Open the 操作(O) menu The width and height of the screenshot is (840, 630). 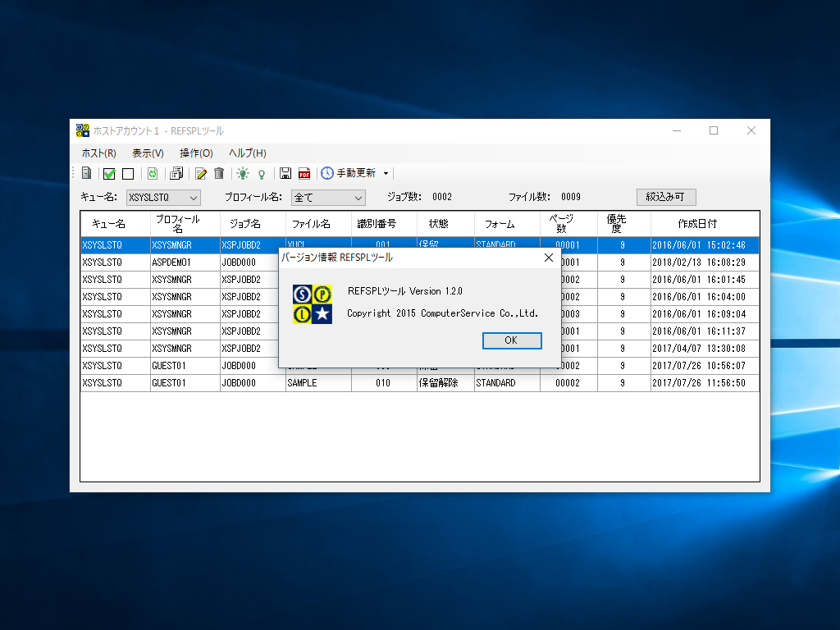(x=196, y=153)
